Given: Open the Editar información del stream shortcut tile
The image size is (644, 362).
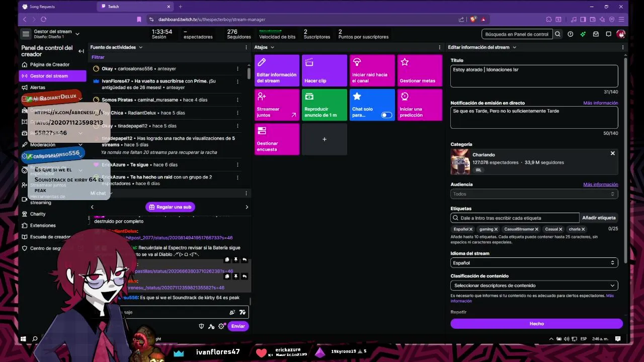Looking at the screenshot, I should (x=277, y=70).
